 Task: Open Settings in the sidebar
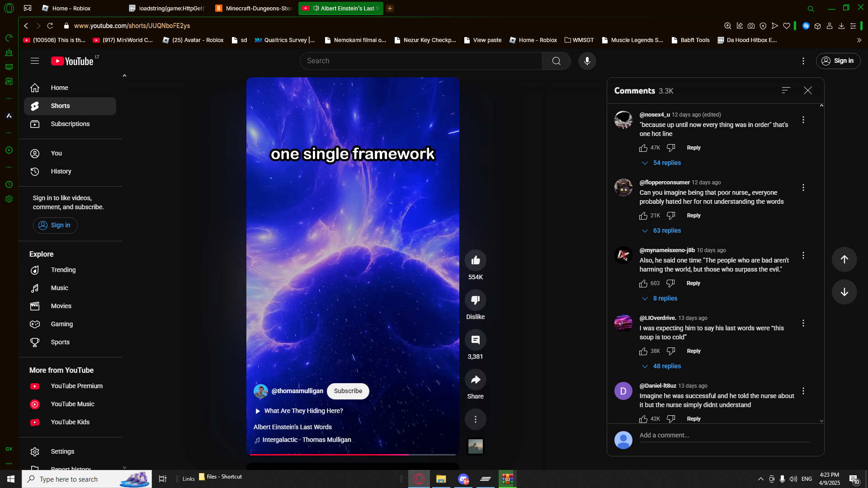pyautogui.click(x=70, y=451)
